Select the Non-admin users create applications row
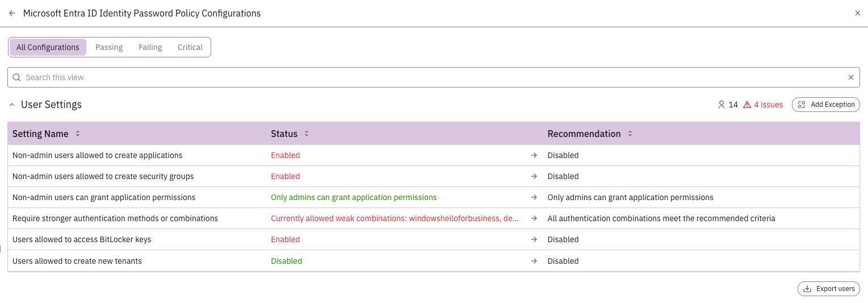Viewport: 868px width, 303px height. (x=434, y=155)
